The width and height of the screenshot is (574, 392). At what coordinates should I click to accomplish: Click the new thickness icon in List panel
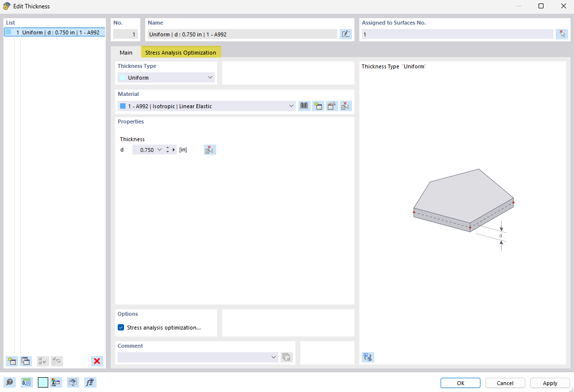(12, 362)
